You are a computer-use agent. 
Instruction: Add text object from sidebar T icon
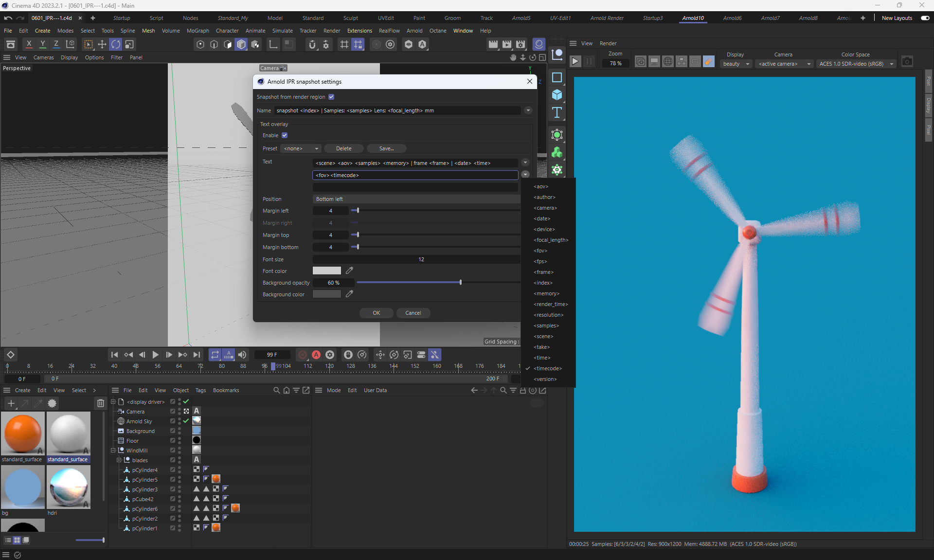tap(557, 113)
